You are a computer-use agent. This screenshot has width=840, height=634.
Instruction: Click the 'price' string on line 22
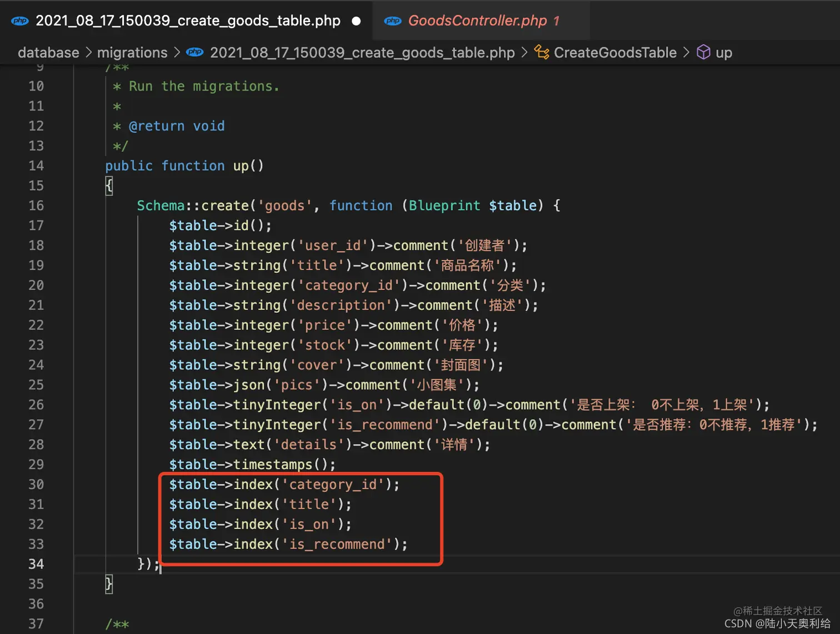coord(325,326)
